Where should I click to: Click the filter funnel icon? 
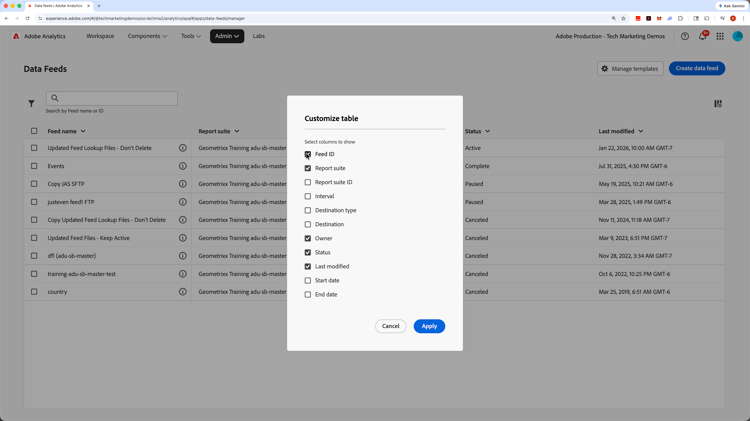(31, 103)
